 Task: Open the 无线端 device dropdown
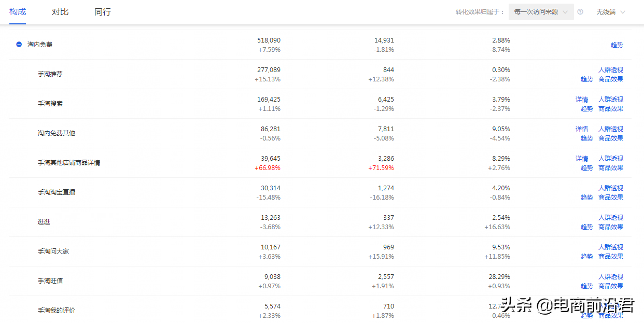[610, 12]
